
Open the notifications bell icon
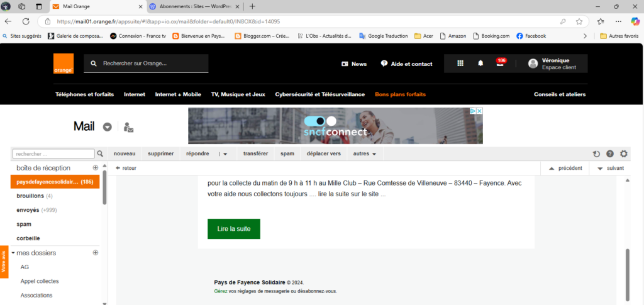(480, 64)
